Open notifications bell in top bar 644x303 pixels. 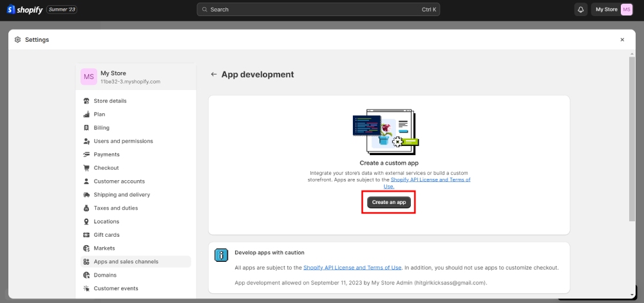click(581, 10)
